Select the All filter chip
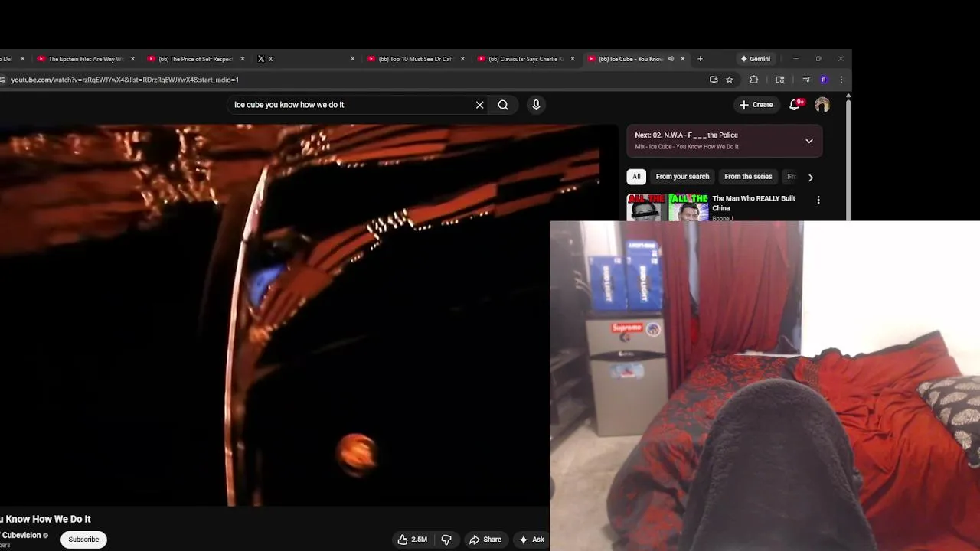Screen dimensions: 980x551 tap(636, 177)
